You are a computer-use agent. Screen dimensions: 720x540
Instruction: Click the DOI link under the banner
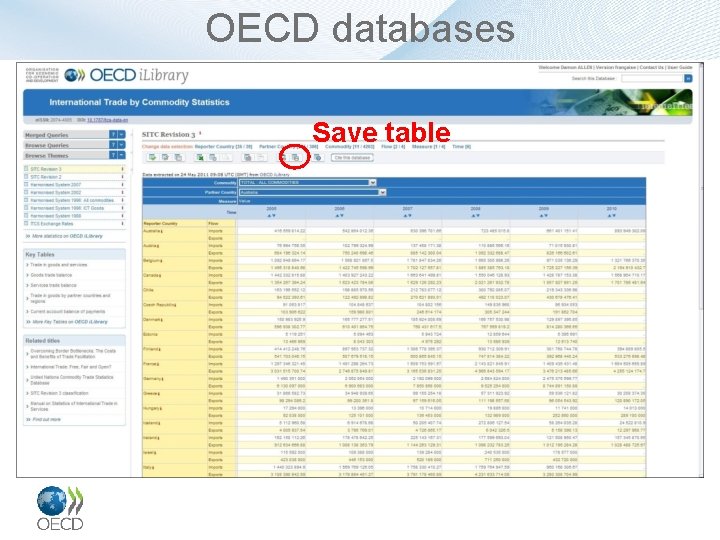(x=107, y=120)
